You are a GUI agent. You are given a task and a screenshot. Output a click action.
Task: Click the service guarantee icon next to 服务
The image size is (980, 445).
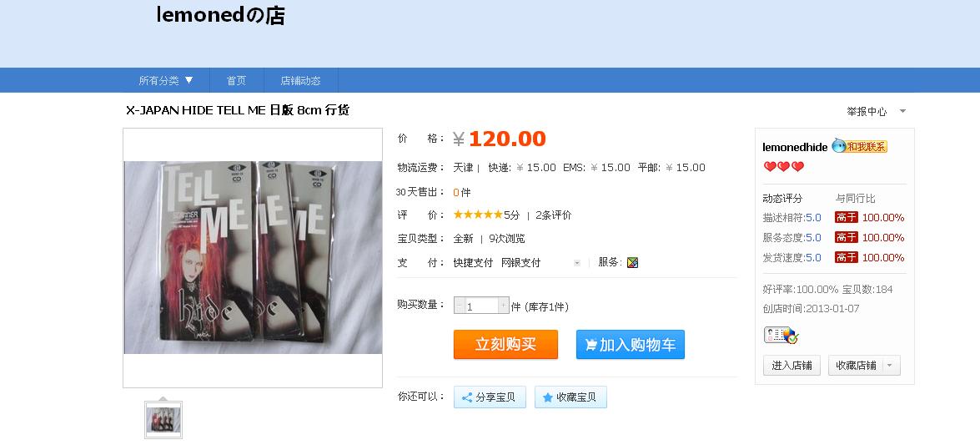pyautogui.click(x=632, y=263)
